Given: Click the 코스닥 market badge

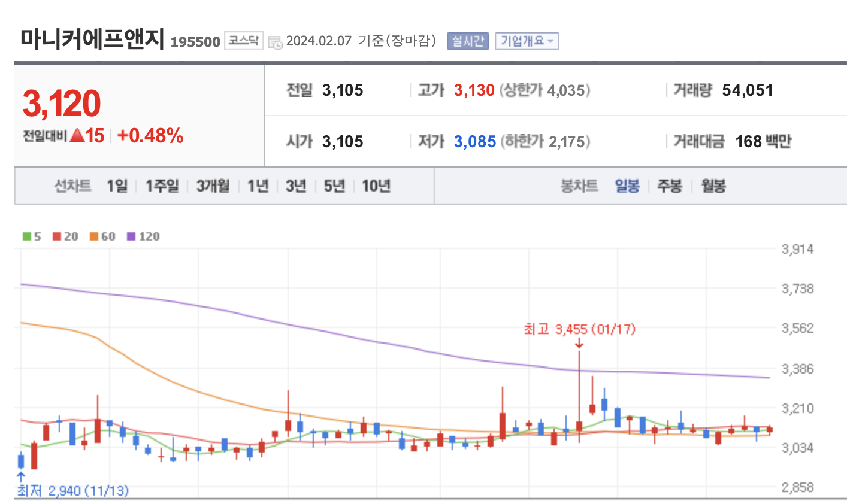Looking at the screenshot, I should coord(244,41).
